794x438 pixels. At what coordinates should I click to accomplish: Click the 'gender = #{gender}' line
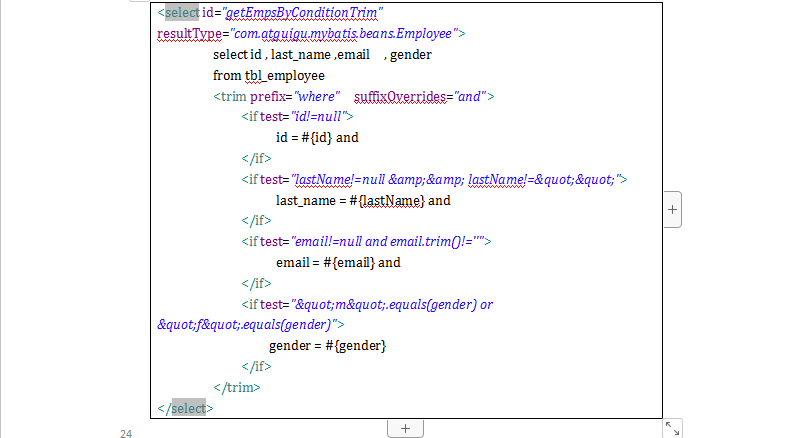click(x=328, y=346)
